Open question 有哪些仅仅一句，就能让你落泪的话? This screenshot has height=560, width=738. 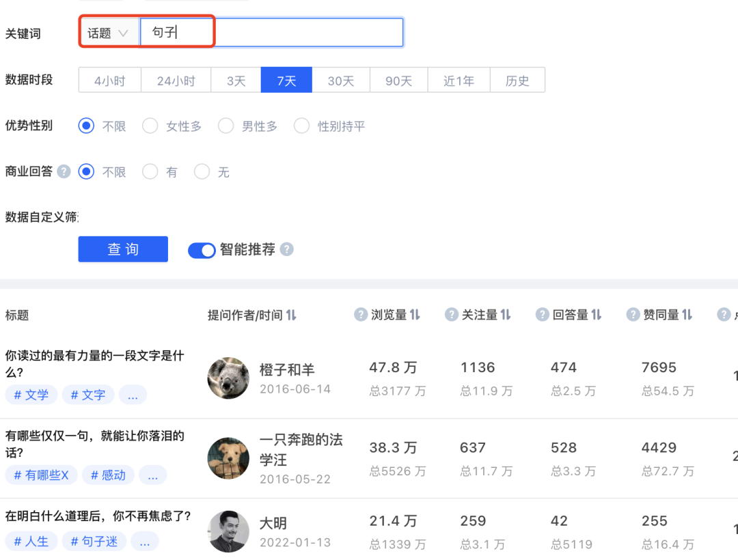point(94,445)
